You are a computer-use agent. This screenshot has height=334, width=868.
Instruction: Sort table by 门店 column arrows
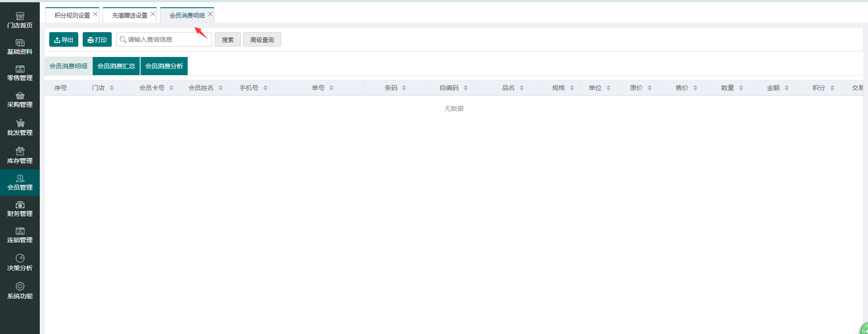[112, 88]
